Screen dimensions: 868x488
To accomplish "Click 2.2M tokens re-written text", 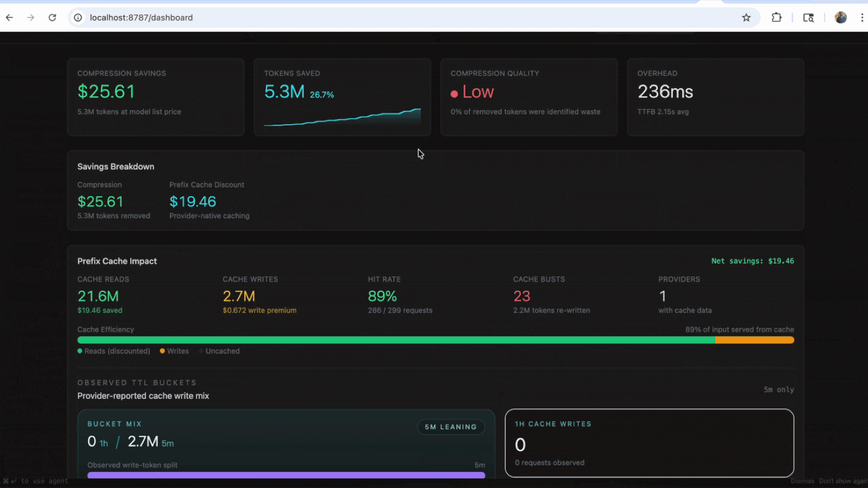I will (552, 310).
